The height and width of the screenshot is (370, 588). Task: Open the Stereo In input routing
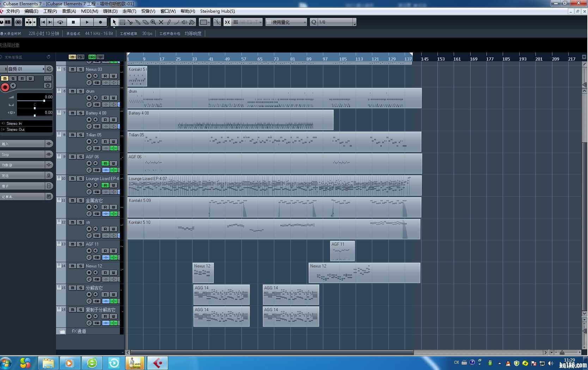[x=26, y=123]
